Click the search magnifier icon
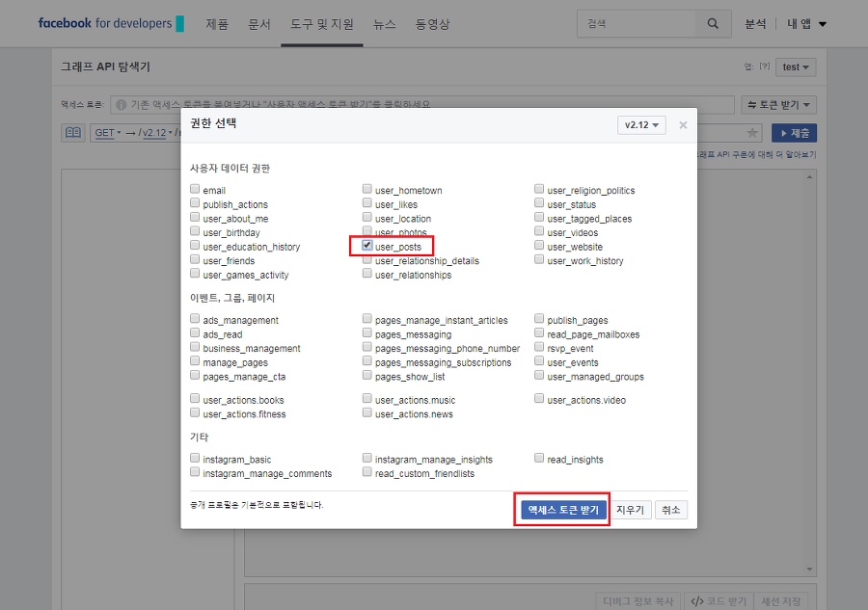868x610 pixels. pyautogui.click(x=713, y=24)
